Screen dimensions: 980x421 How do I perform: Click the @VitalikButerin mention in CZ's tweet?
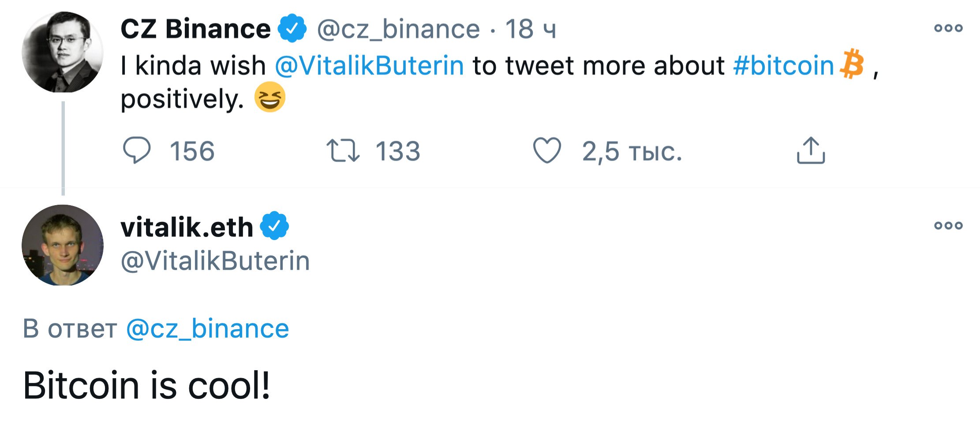(369, 66)
